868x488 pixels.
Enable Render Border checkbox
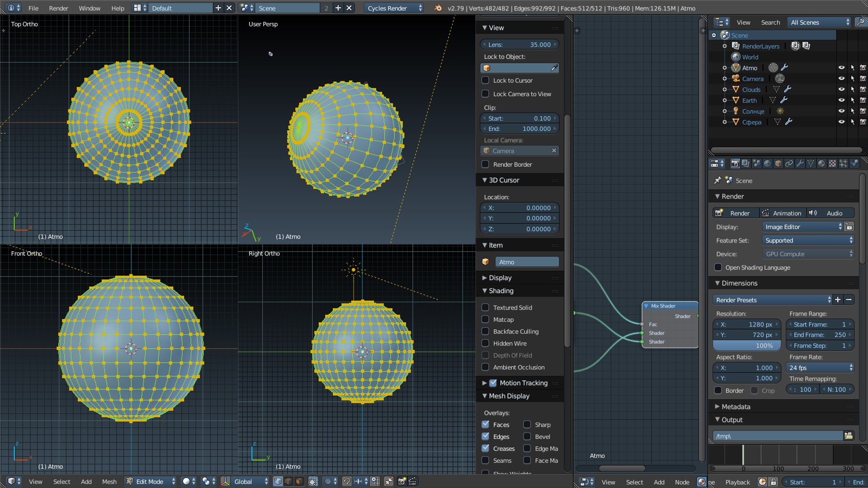[486, 164]
